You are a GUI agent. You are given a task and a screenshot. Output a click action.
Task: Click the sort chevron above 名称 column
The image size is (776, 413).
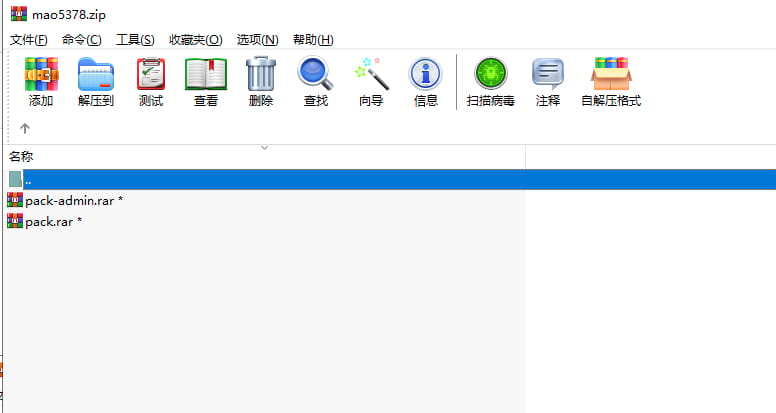pos(265,147)
